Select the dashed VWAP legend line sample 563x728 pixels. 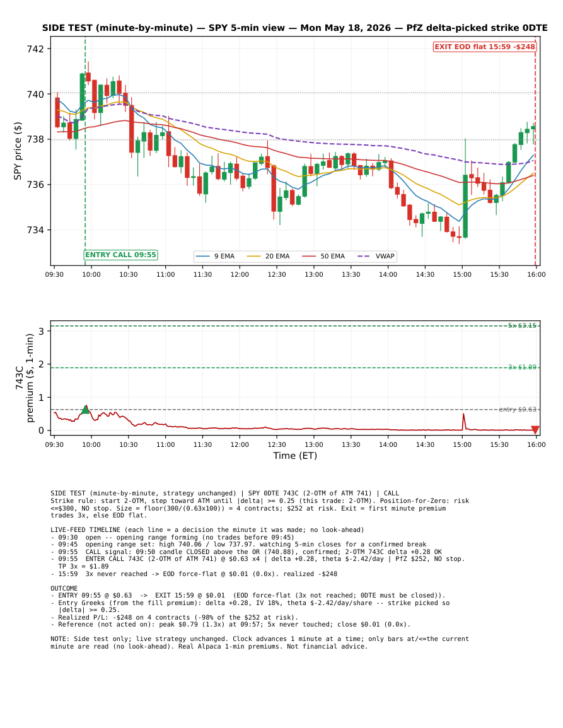coord(364,257)
